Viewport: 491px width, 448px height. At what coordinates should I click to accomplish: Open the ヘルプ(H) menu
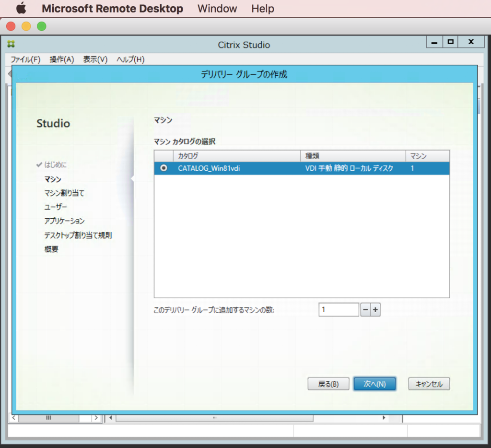(x=130, y=59)
